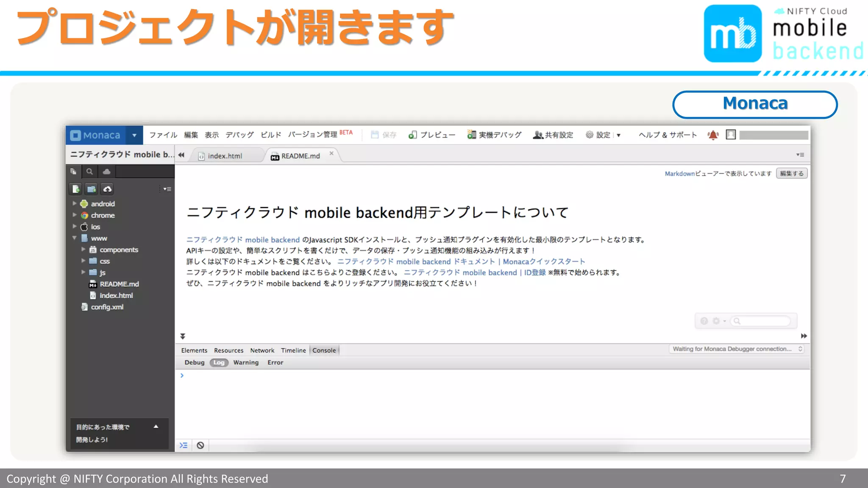
Task: Open the search tab in side panel
Action: click(x=89, y=172)
